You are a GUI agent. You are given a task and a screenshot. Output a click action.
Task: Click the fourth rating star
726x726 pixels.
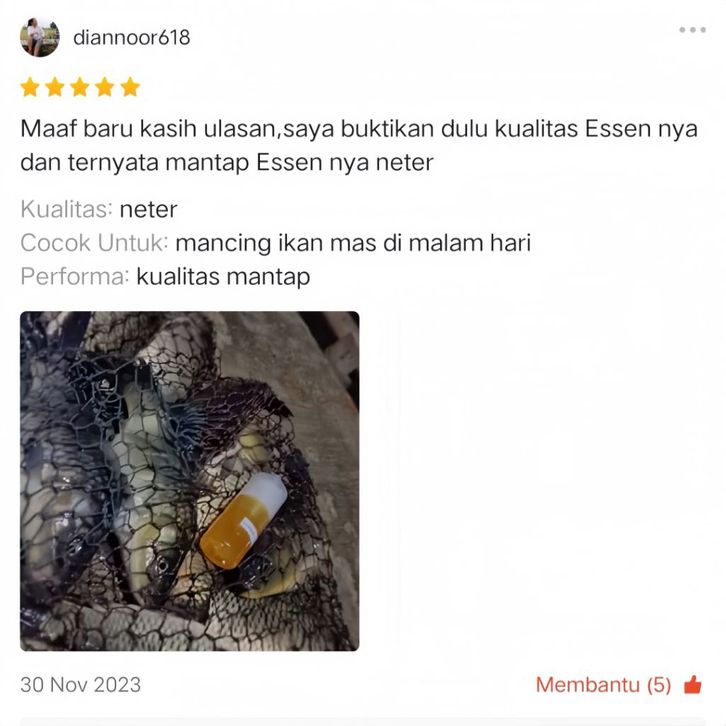tap(105, 87)
